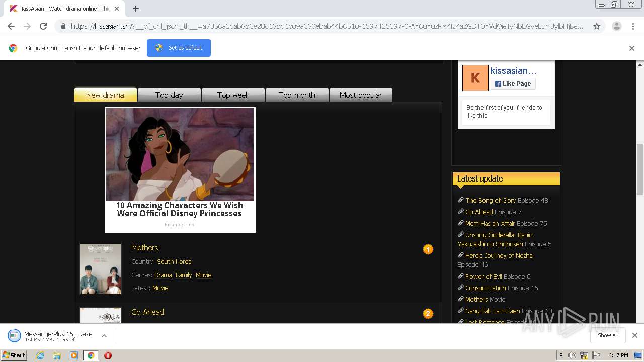The image size is (644, 362).
Task: Open the Mothers drama title link
Action: click(x=144, y=247)
